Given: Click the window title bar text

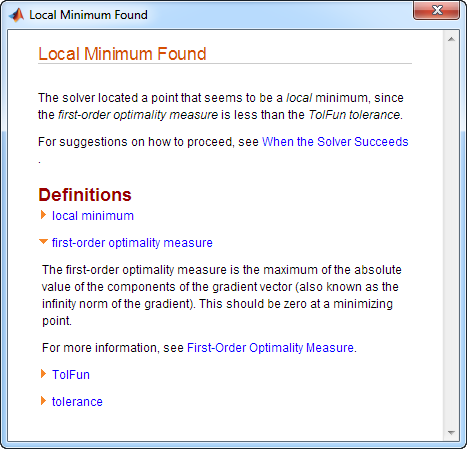Looking at the screenshot, I should pyautogui.click(x=88, y=15).
